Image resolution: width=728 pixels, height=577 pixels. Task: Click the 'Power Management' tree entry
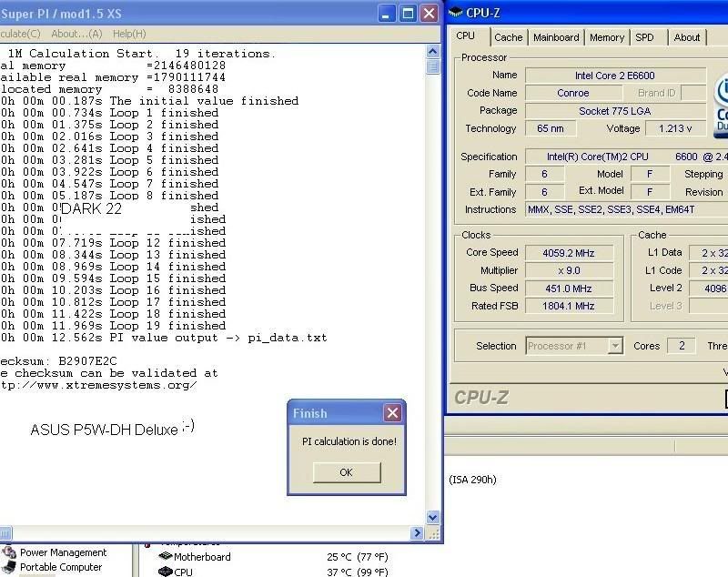(x=63, y=552)
